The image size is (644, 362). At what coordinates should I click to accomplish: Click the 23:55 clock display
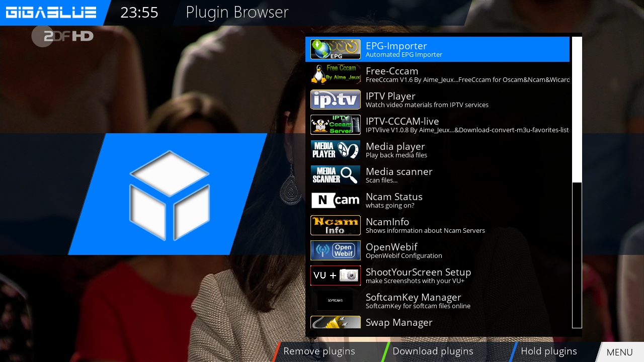click(x=139, y=13)
